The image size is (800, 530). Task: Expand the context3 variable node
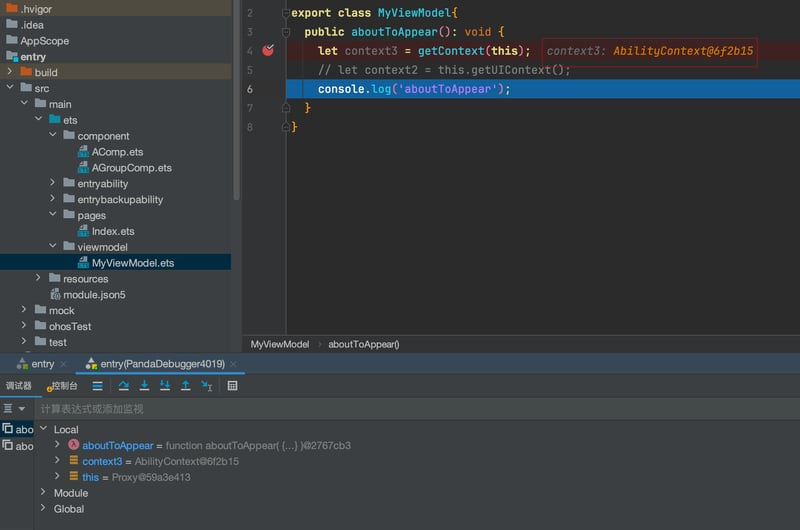pos(57,461)
